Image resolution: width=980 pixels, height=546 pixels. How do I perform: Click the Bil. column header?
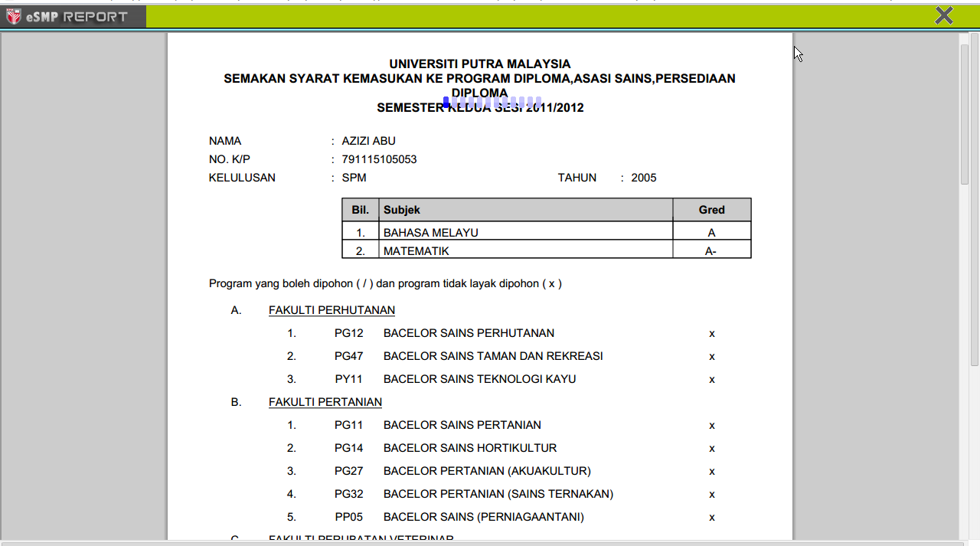pyautogui.click(x=361, y=210)
